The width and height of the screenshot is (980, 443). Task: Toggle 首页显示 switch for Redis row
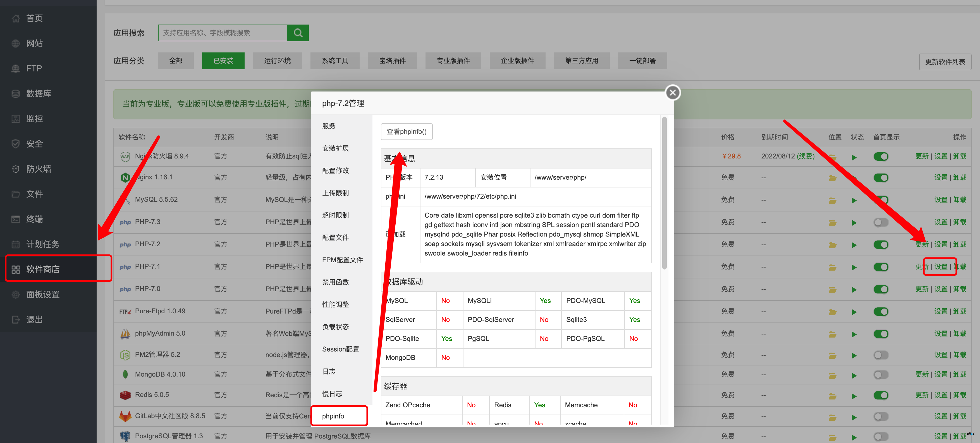[x=881, y=396]
